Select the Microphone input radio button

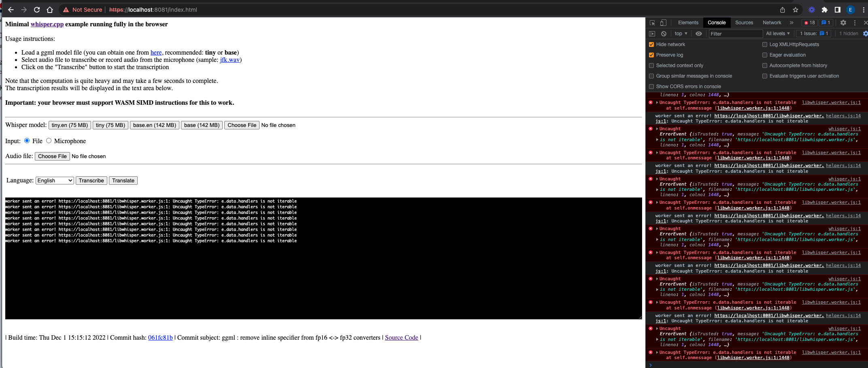pos(49,141)
